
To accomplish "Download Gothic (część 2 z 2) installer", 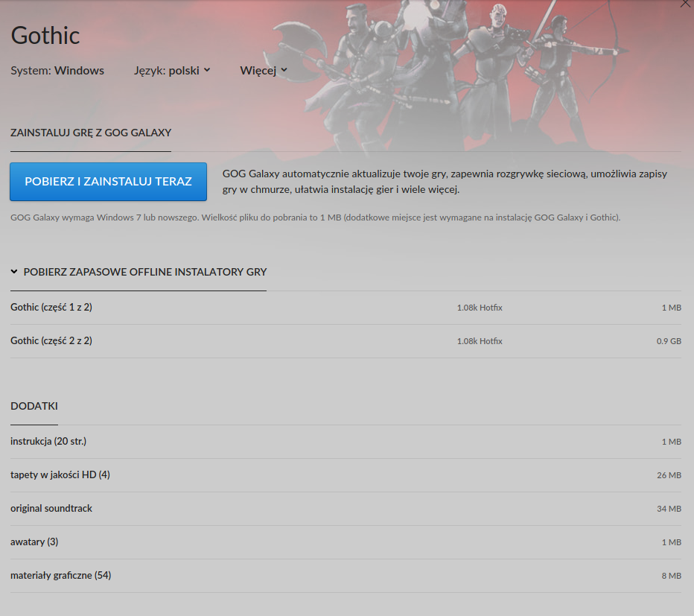I will 346,341.
